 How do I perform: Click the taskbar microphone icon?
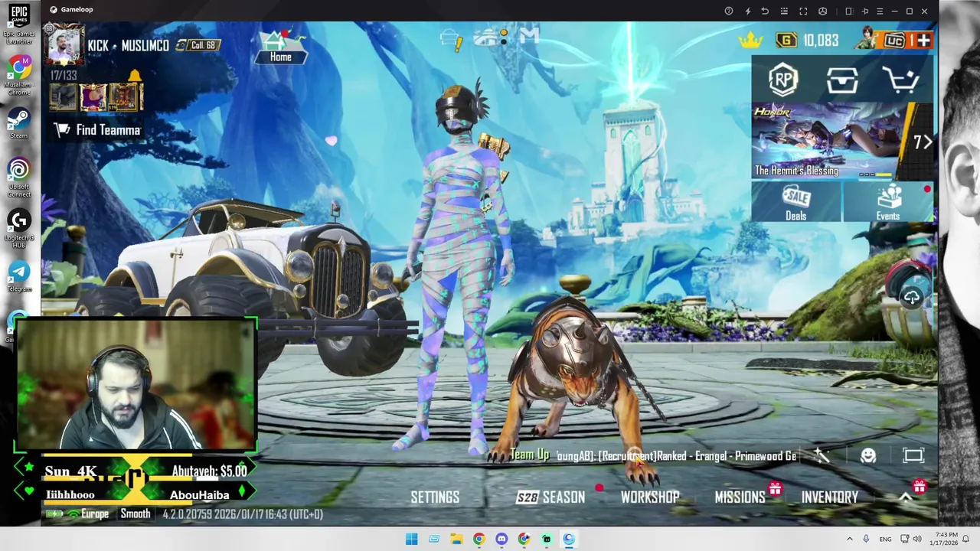click(x=866, y=540)
